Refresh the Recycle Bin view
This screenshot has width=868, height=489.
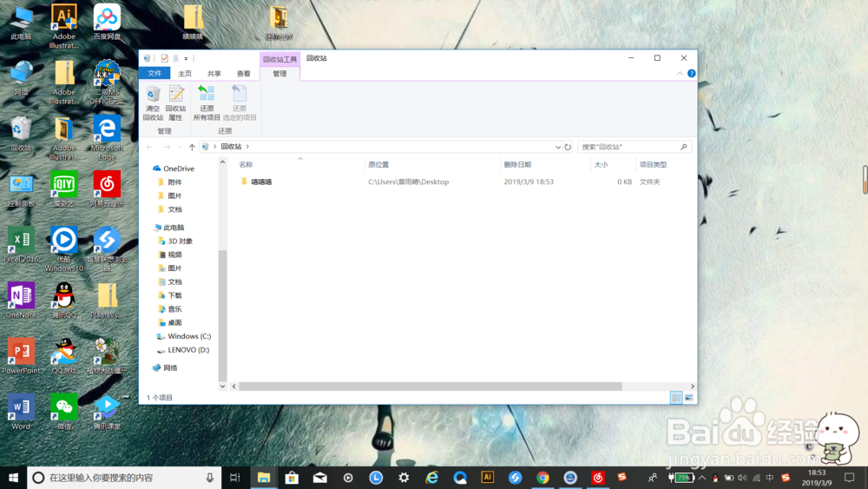(568, 147)
